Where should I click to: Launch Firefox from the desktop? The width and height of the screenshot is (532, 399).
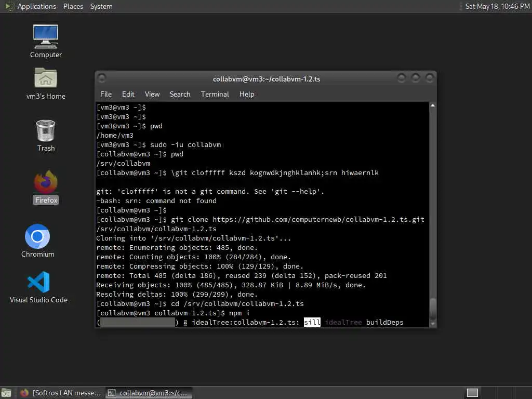pos(46,187)
